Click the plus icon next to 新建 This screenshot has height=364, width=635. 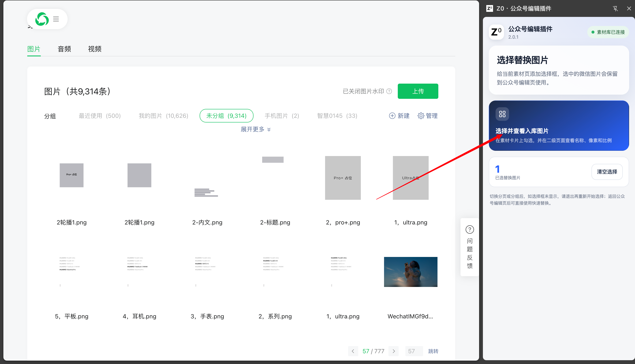pos(392,116)
